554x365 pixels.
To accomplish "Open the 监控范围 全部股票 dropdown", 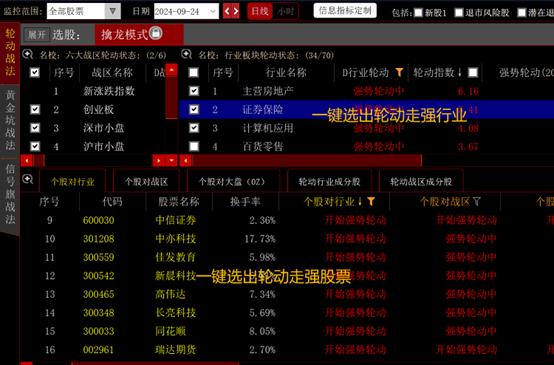I will click(113, 11).
